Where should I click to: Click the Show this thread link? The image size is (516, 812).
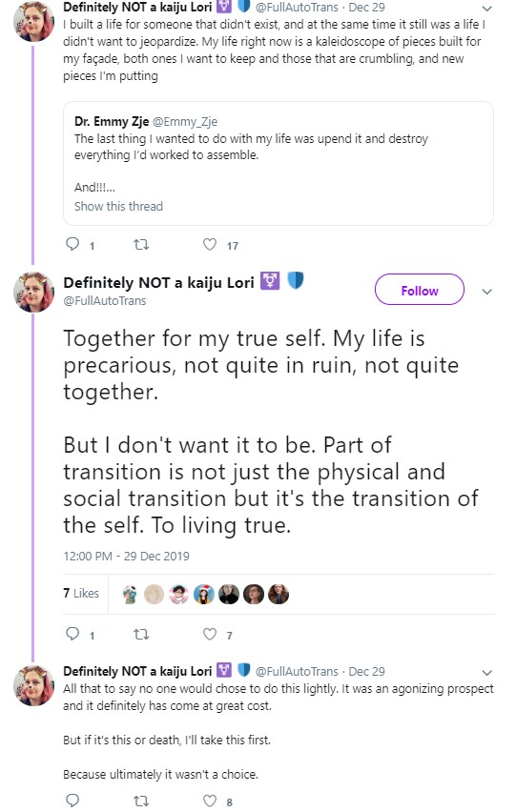click(x=118, y=206)
